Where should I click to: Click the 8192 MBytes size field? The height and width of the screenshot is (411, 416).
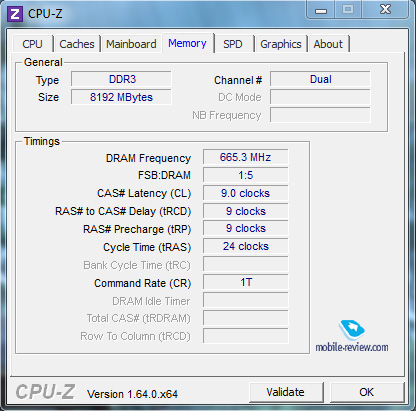[x=121, y=97]
